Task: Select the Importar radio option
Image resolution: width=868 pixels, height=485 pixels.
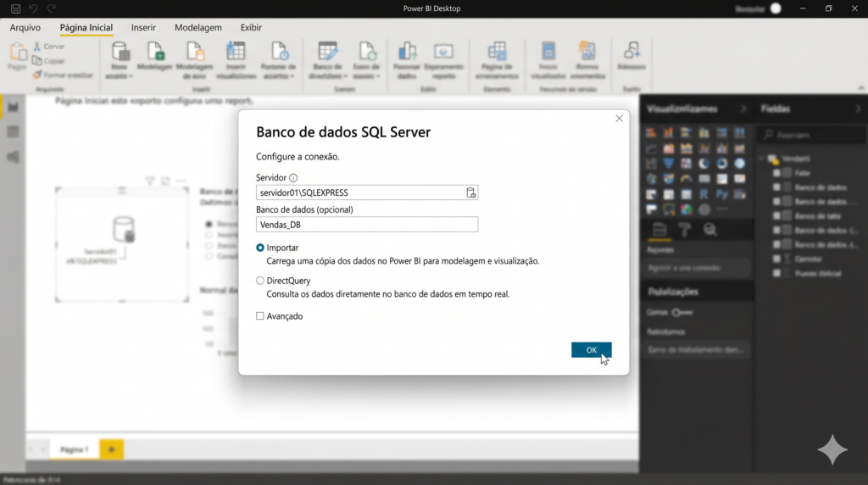Action: (259, 248)
